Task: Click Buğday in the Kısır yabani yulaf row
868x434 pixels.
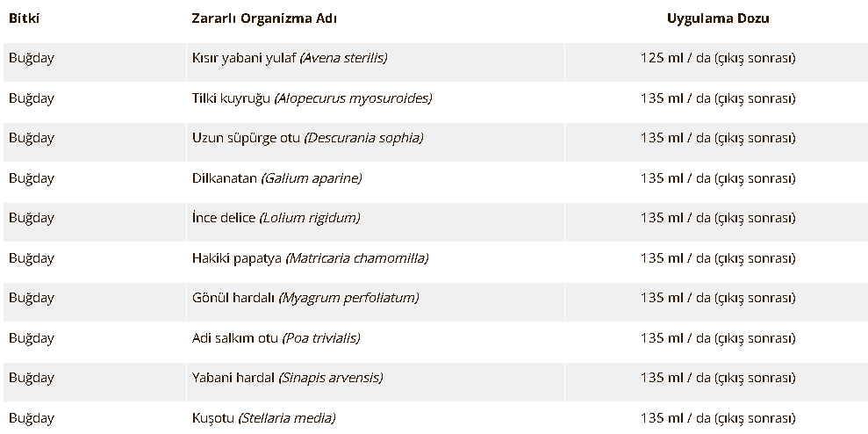Action: pyautogui.click(x=32, y=58)
